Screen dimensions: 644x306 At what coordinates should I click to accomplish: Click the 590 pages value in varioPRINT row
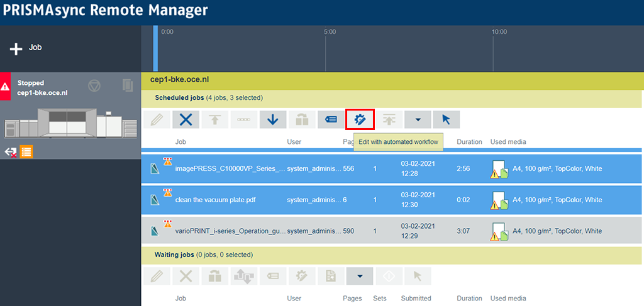348,231
